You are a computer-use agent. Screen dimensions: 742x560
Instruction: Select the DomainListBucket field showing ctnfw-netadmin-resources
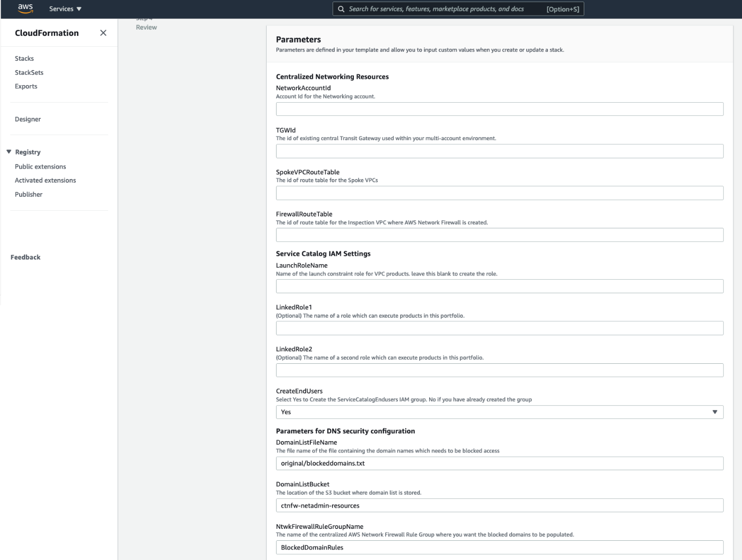[499, 504]
